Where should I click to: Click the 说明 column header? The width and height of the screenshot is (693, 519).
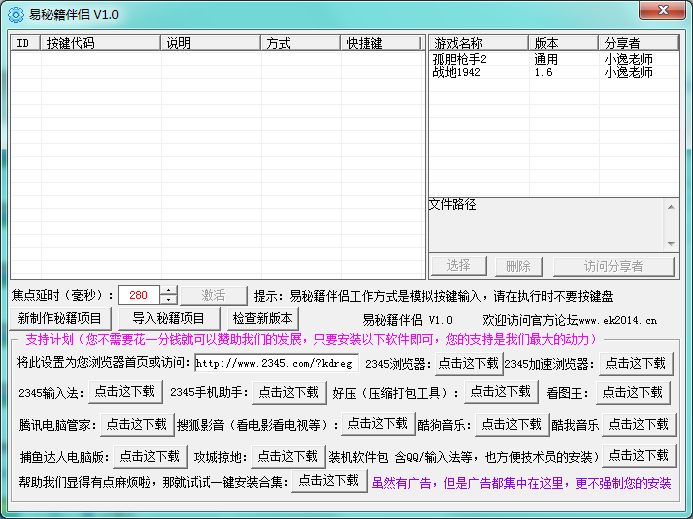click(x=210, y=43)
